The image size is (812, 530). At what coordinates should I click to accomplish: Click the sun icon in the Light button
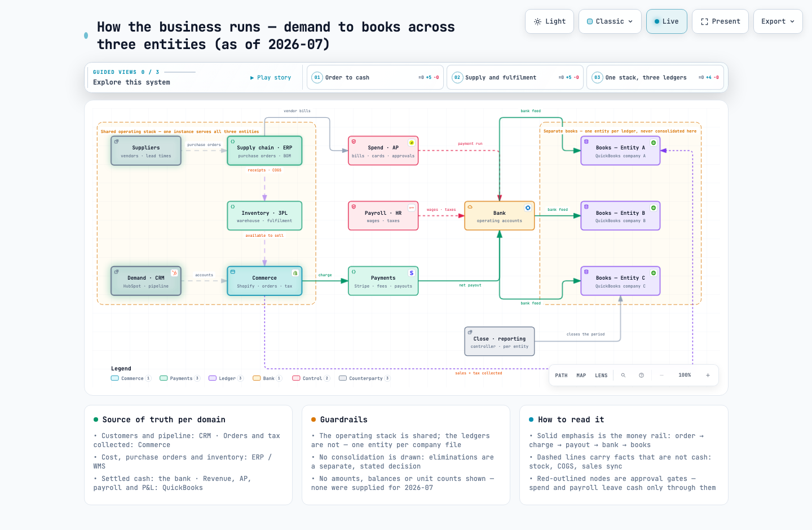(x=537, y=21)
